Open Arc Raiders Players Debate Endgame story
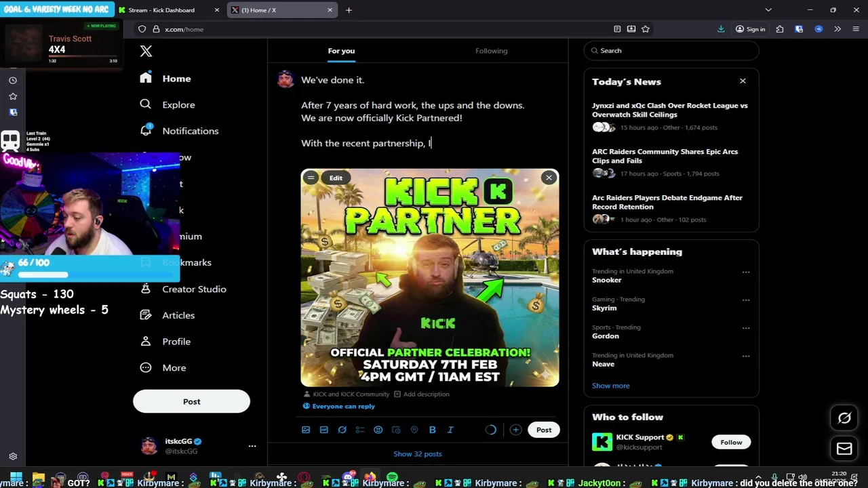The height and width of the screenshot is (488, 868). 671,209
